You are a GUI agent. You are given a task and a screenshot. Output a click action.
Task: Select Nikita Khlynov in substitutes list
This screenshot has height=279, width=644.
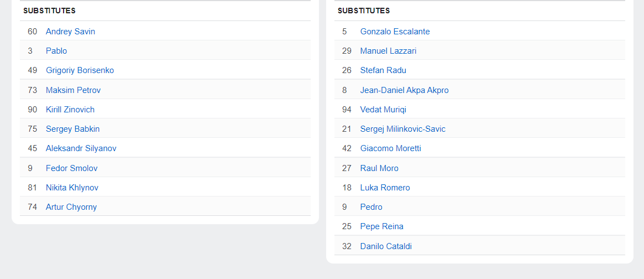[x=72, y=188]
